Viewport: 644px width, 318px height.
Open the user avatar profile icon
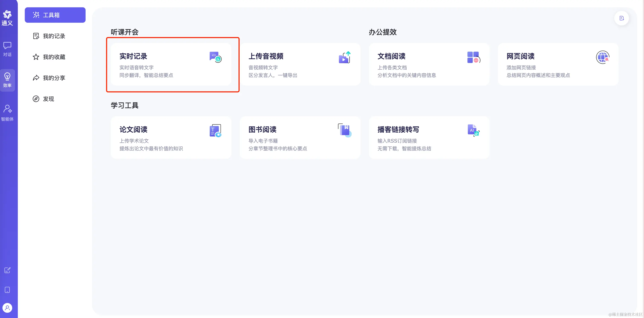[7, 308]
